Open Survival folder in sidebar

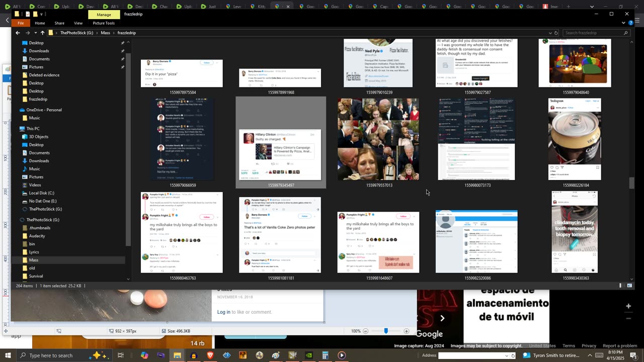click(36, 276)
